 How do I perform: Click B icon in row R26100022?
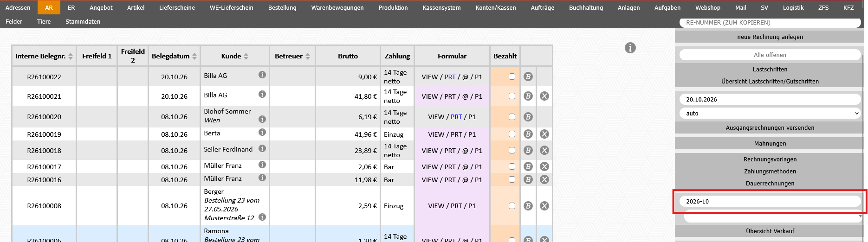coord(528,76)
